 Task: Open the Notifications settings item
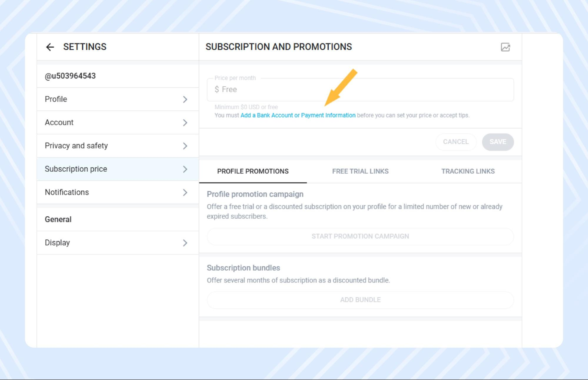tap(67, 192)
